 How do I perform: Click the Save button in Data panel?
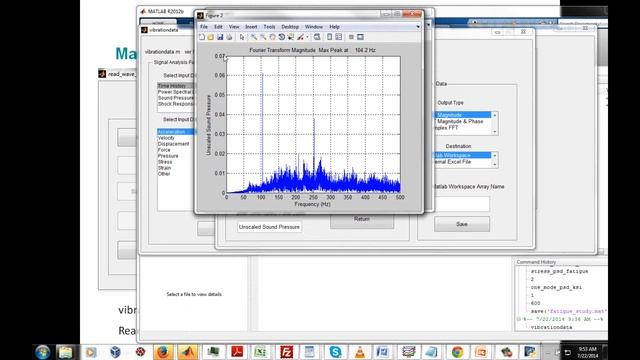coord(462,224)
